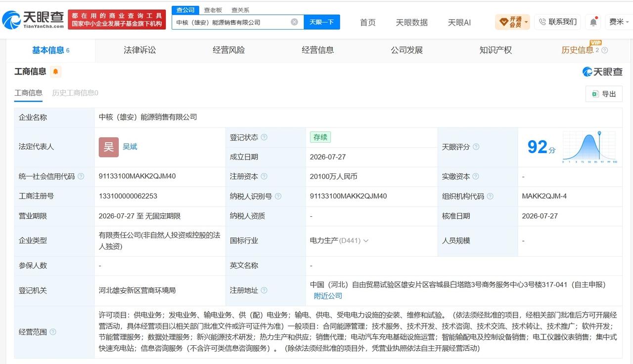Open the 历史信息 VIP tab
633x364 pixels.
point(577,50)
